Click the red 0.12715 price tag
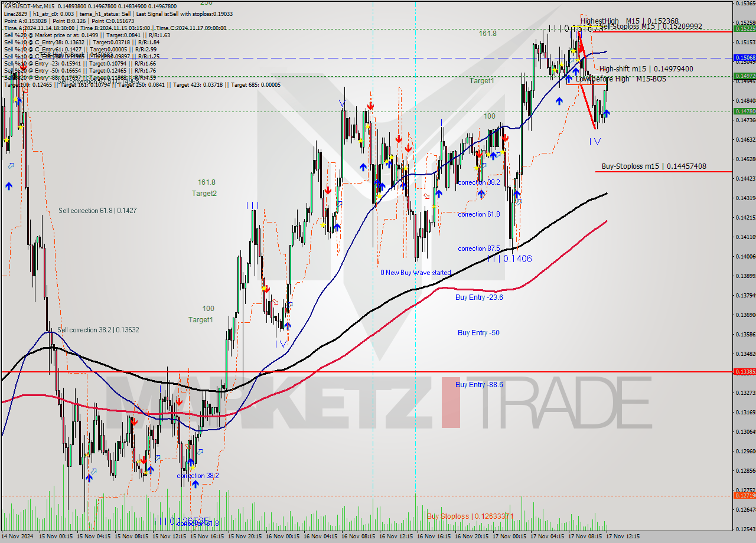The width and height of the screenshot is (756, 543). [744, 496]
